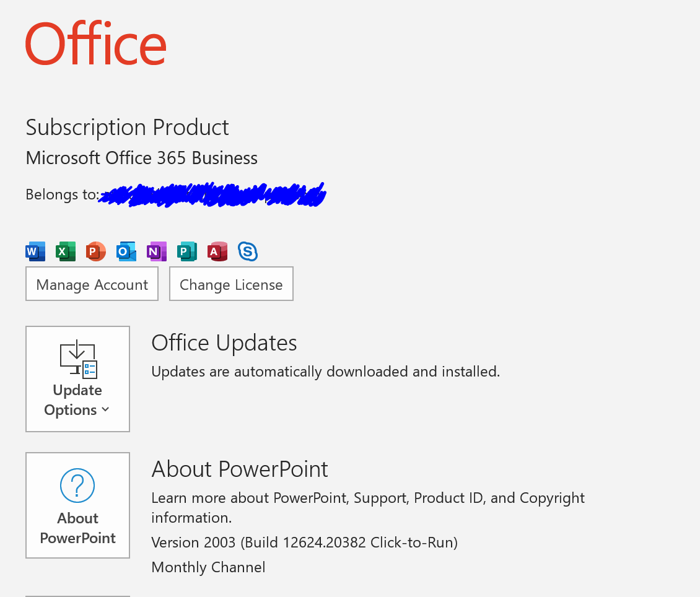Expand the Update Options dropdown

(x=77, y=379)
